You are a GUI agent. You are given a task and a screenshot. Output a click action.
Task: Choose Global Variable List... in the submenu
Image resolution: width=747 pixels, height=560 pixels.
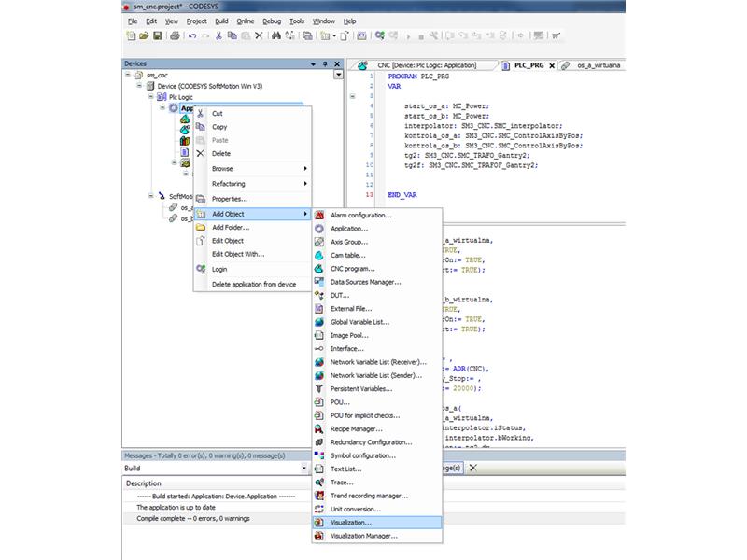tap(377, 322)
